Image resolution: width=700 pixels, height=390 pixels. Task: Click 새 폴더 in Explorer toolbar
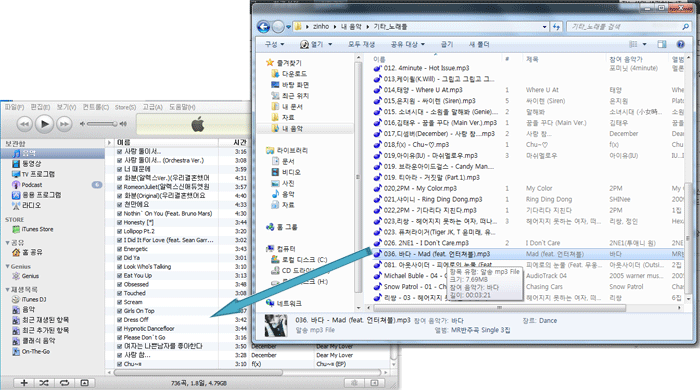(479, 44)
